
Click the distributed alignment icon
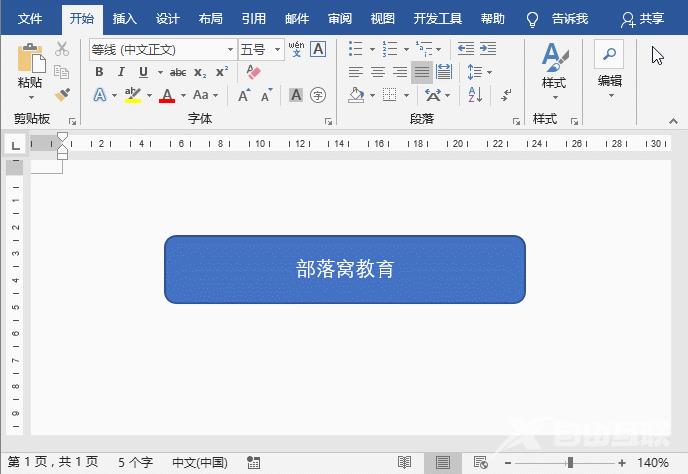pos(444,72)
